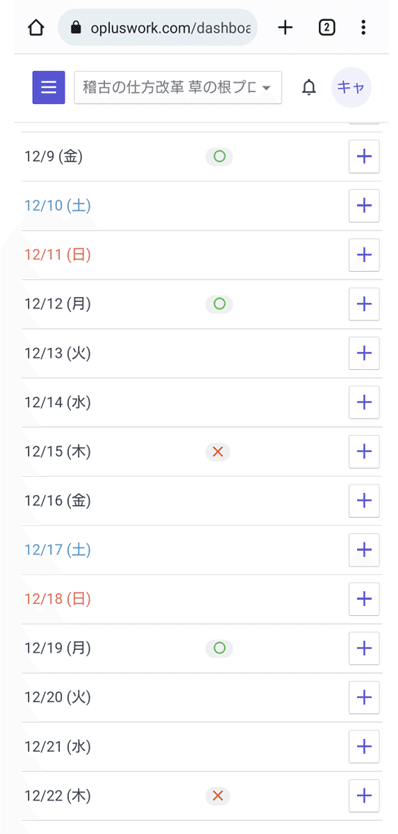Image resolution: width=398 pixels, height=834 pixels.
Task: Click the opluswork.com address bar
Action: (157, 28)
